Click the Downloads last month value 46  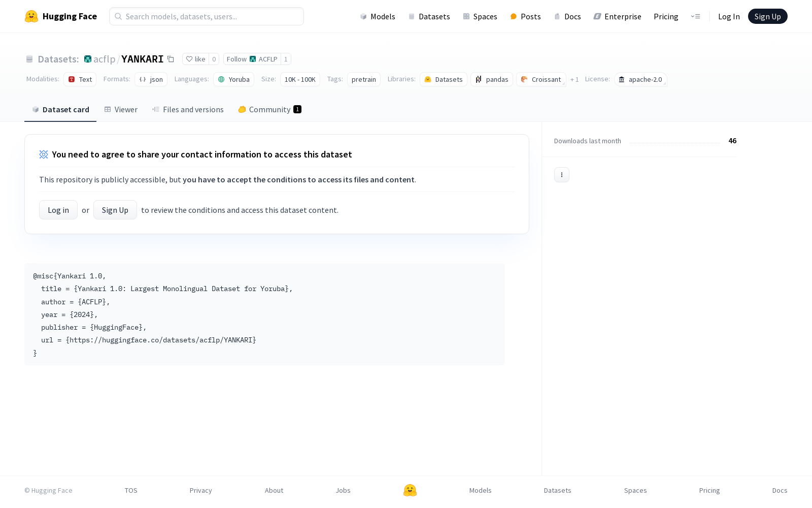click(x=732, y=141)
